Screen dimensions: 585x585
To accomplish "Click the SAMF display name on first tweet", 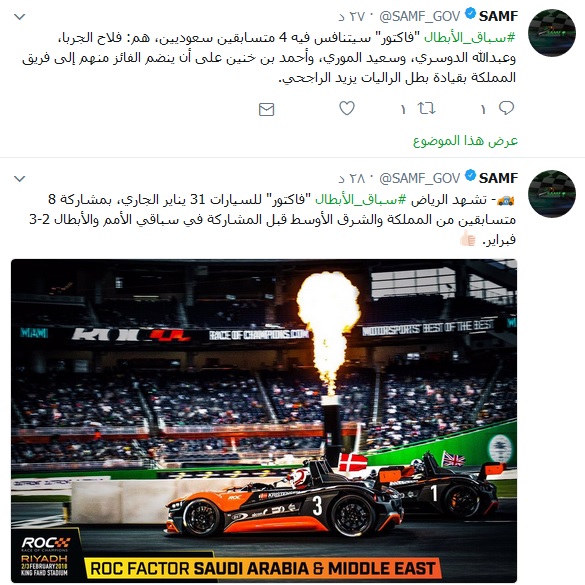I will click(x=498, y=16).
